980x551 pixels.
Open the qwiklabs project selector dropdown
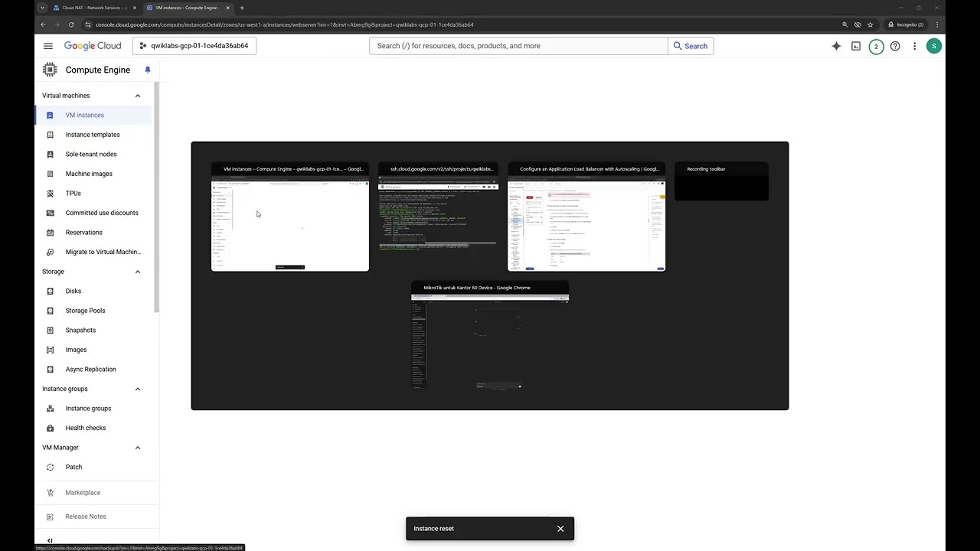(194, 46)
